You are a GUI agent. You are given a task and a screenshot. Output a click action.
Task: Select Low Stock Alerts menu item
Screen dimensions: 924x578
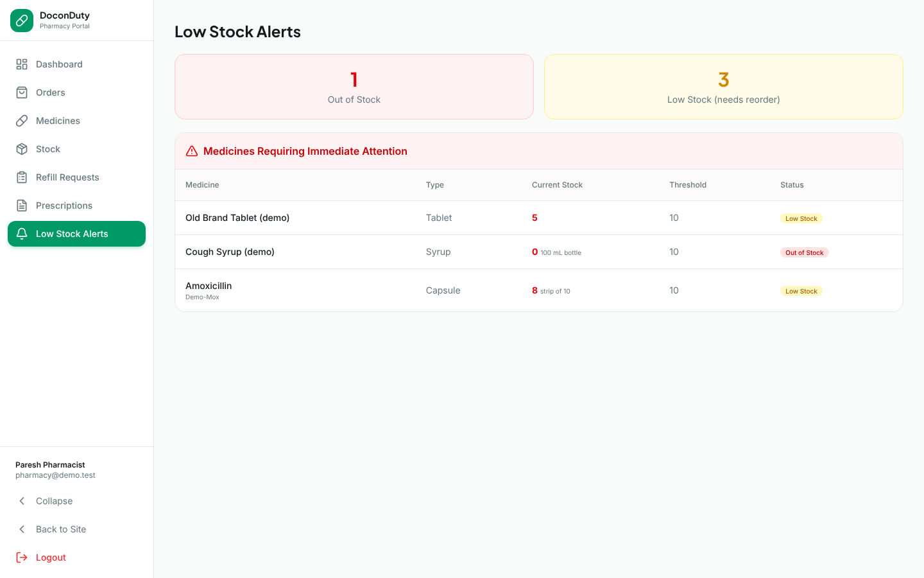click(x=76, y=234)
